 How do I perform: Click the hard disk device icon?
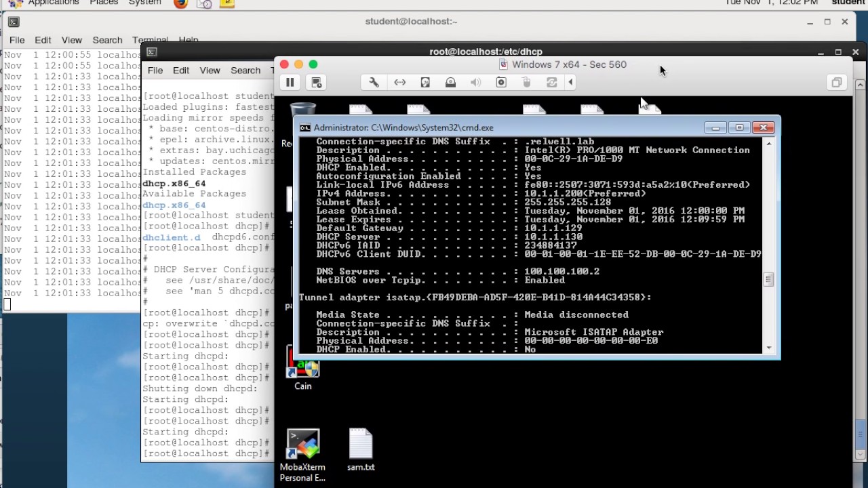click(425, 82)
